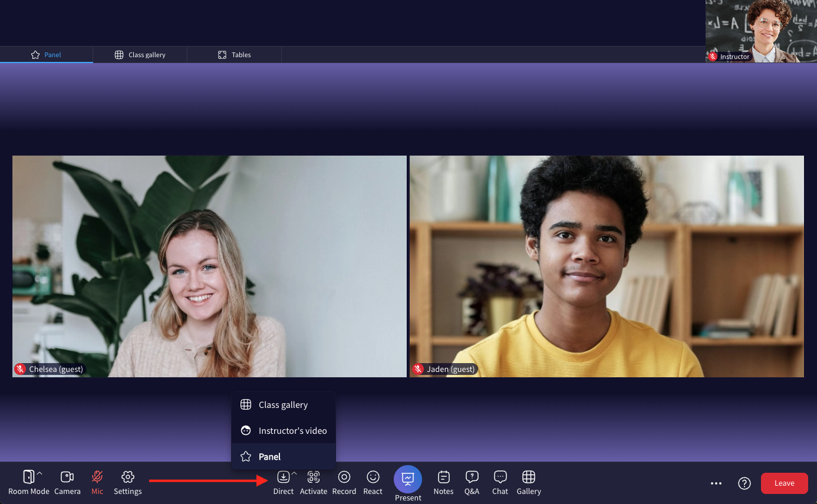Click the 'Jaden (guest)' name label
Viewport: 817px width, 504px height.
tap(451, 370)
